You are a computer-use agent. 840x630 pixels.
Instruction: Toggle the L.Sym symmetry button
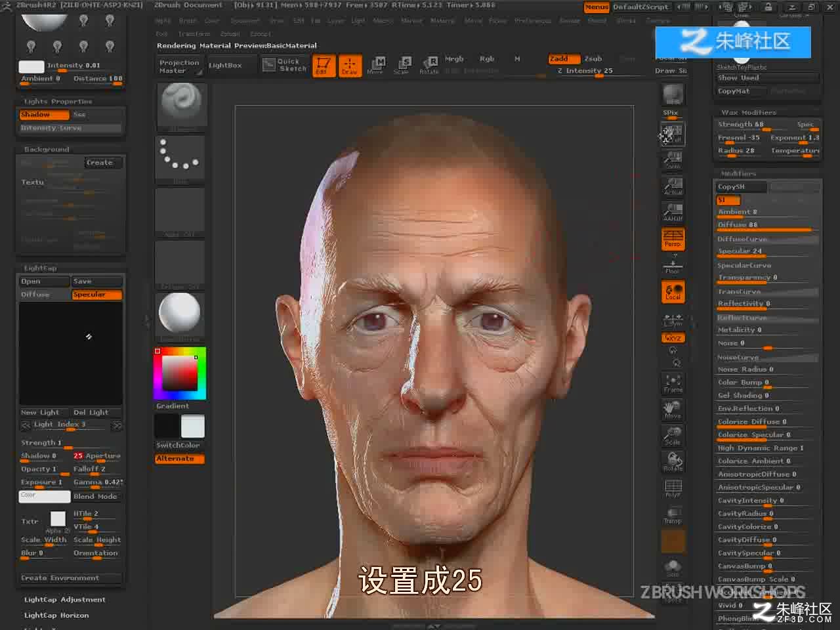pos(673,320)
